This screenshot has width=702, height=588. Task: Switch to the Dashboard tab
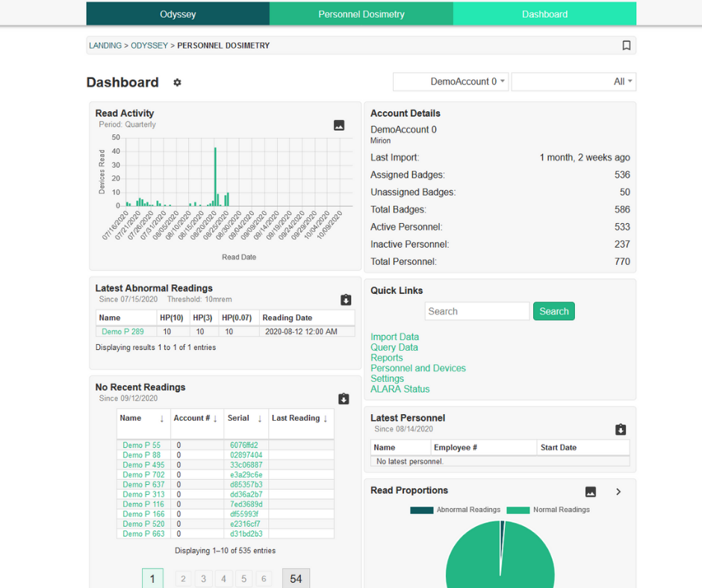(x=544, y=14)
